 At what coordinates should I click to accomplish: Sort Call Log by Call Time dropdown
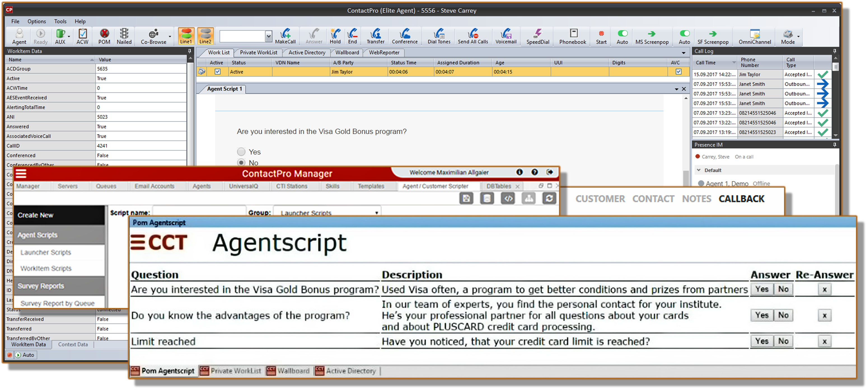coord(734,62)
